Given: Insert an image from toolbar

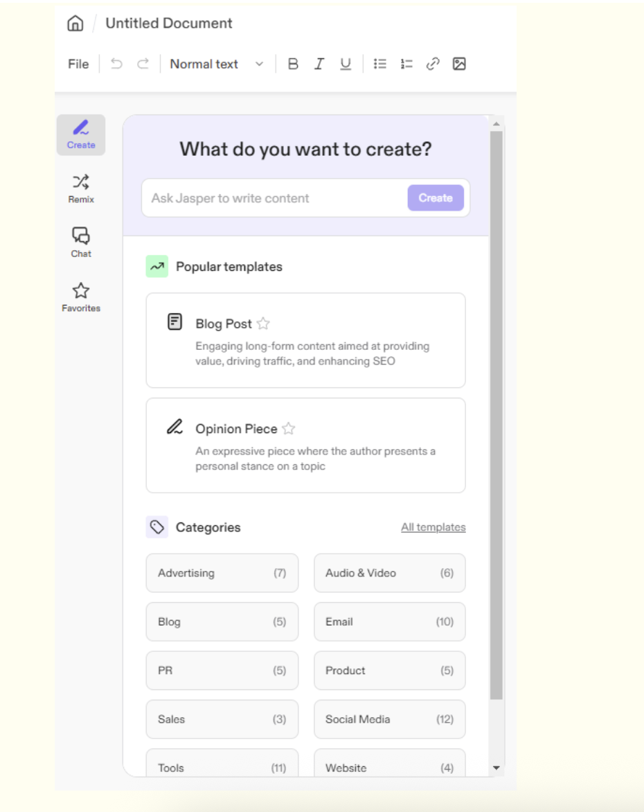Looking at the screenshot, I should click(459, 64).
